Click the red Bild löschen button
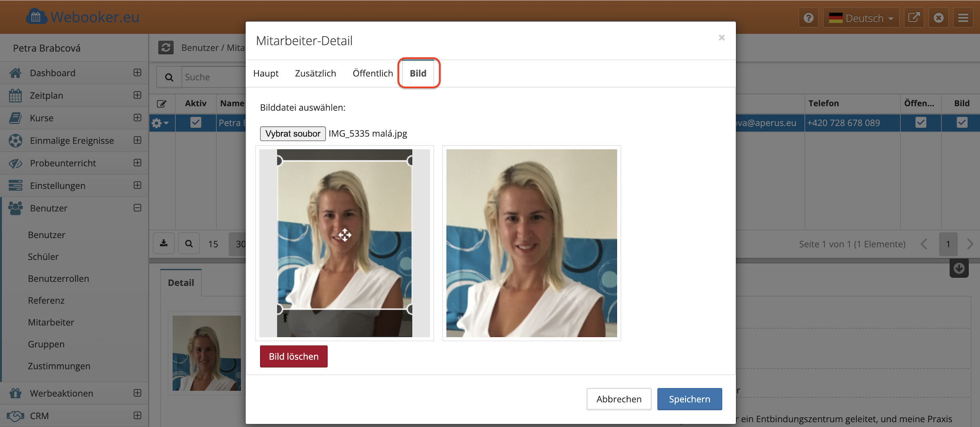This screenshot has height=427, width=980. coord(294,356)
